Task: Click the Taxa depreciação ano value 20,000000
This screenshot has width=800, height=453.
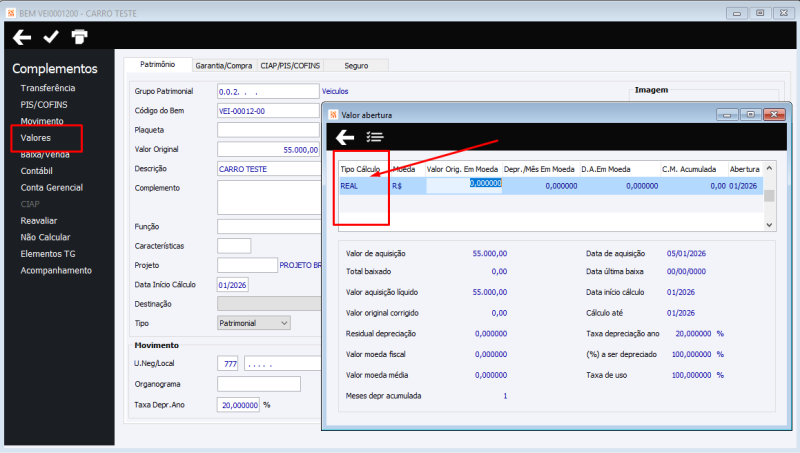Action: click(x=693, y=334)
